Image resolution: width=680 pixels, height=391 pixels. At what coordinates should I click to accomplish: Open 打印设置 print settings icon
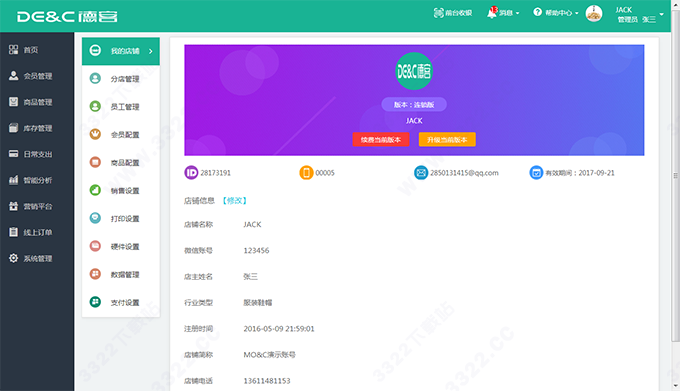click(x=95, y=218)
